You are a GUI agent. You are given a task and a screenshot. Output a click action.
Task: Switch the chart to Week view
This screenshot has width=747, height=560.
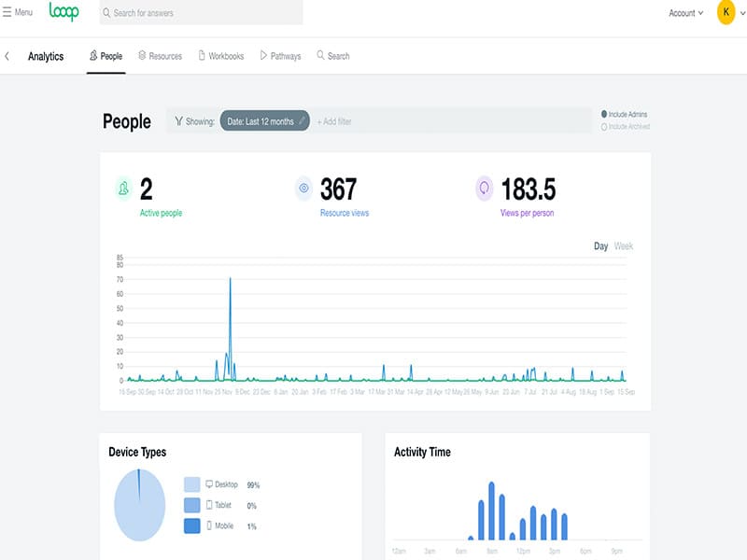[x=624, y=246]
